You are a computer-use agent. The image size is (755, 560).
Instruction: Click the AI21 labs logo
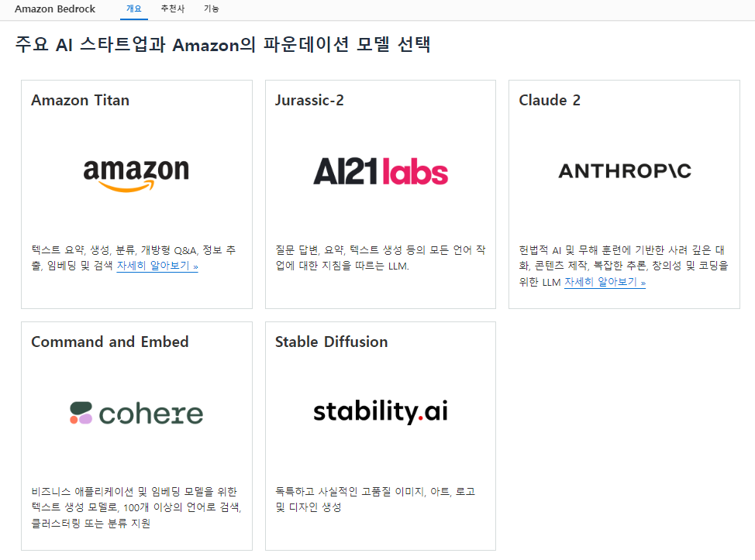point(380,171)
